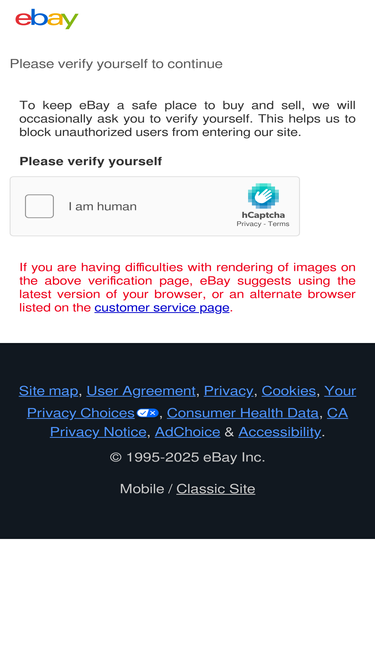Viewport: 375px width, 667px height.
Task: Open the customer service page link
Action: pos(162,308)
